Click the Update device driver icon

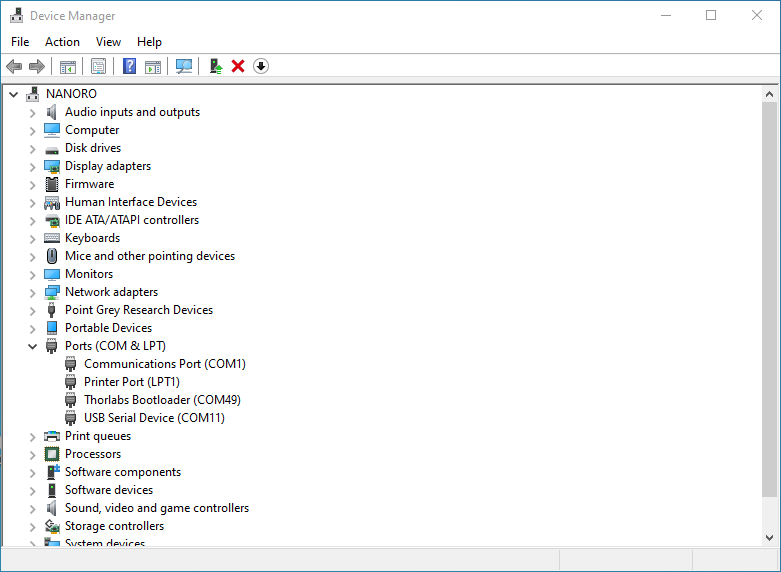(x=215, y=66)
